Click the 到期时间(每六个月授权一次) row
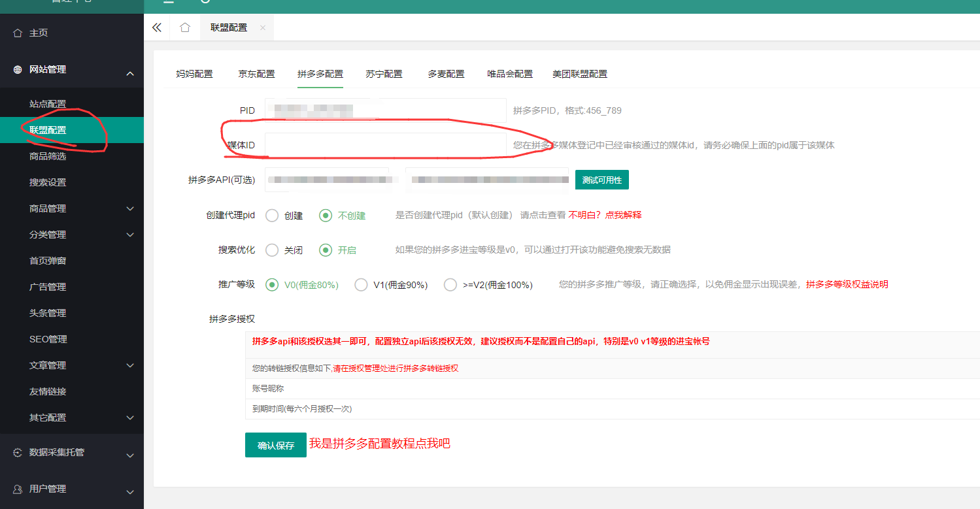The width and height of the screenshot is (980, 509). click(613, 409)
